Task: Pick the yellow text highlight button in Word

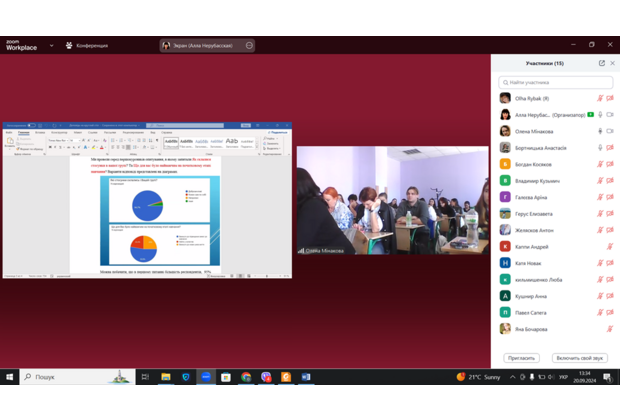Action: click(94, 147)
